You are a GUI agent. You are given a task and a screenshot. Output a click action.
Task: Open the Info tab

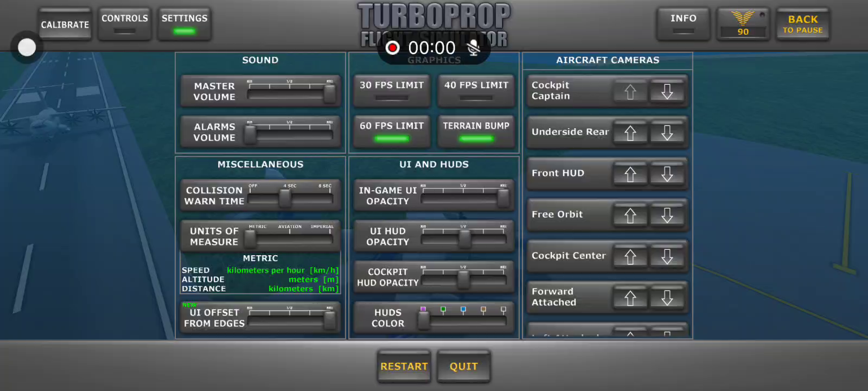[683, 24]
